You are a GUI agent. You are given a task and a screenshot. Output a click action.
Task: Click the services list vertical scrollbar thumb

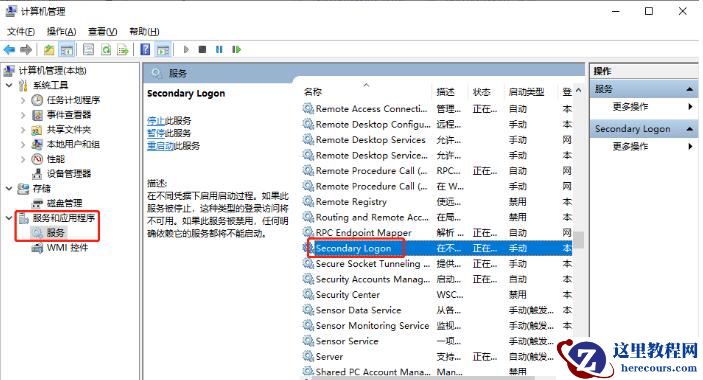tap(579, 239)
